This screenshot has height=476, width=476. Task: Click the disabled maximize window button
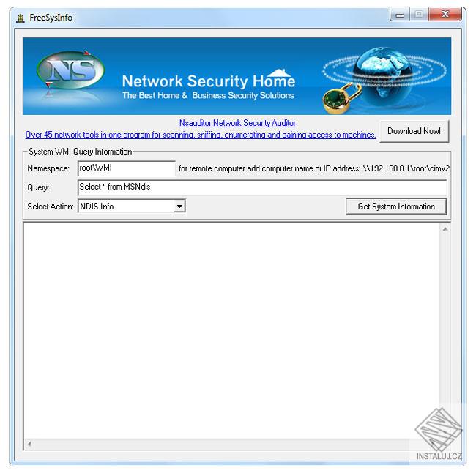[x=419, y=15]
